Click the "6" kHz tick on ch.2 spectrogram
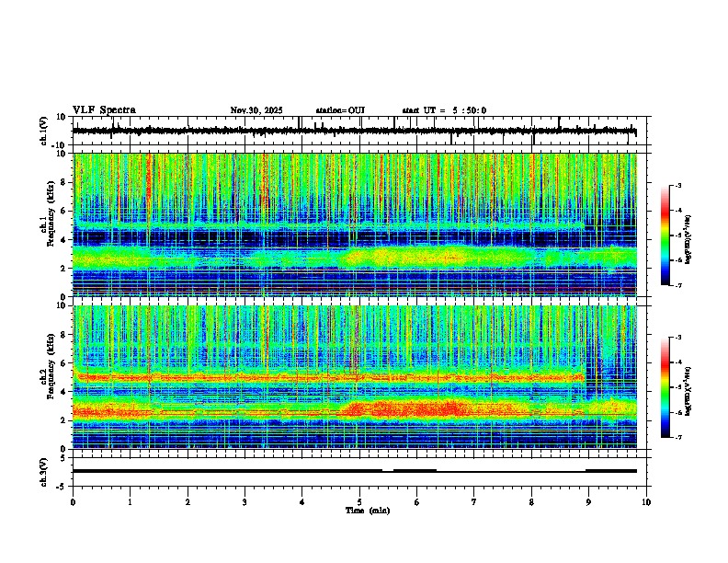 pos(64,363)
